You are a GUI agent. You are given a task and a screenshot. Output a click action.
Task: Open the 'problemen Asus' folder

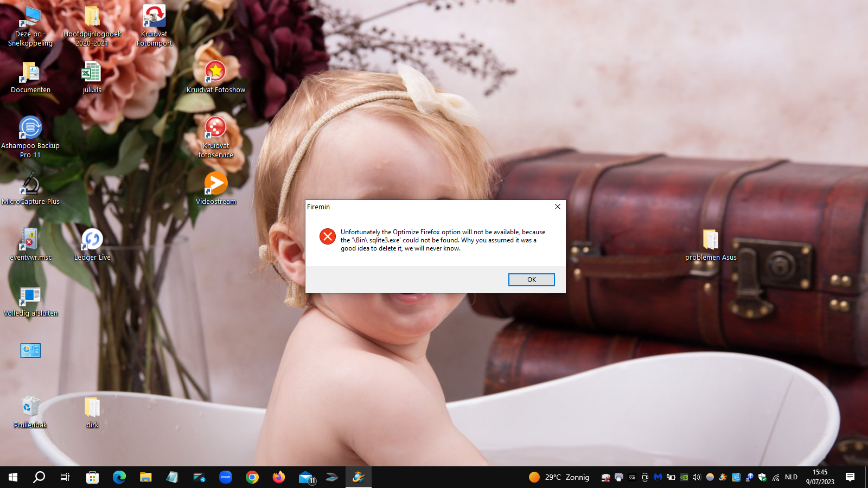pyautogui.click(x=711, y=240)
